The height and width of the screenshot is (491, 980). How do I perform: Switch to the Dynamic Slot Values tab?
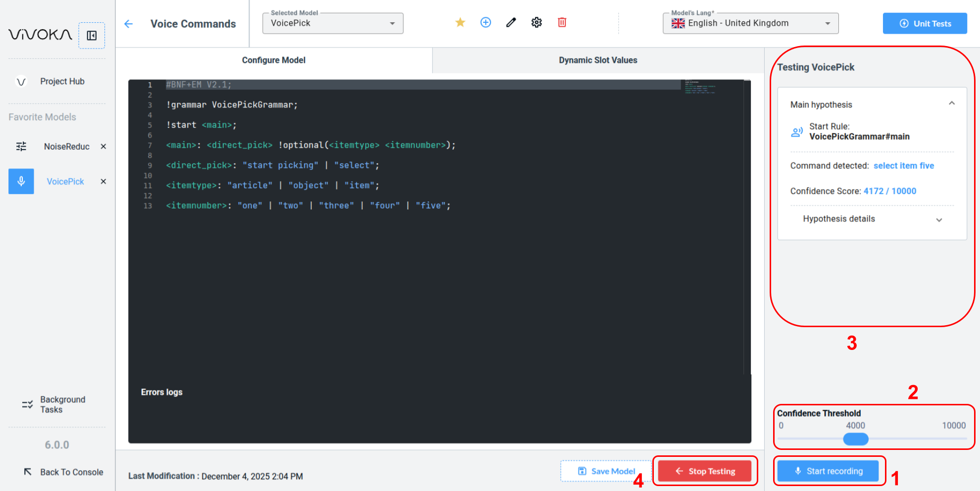598,60
